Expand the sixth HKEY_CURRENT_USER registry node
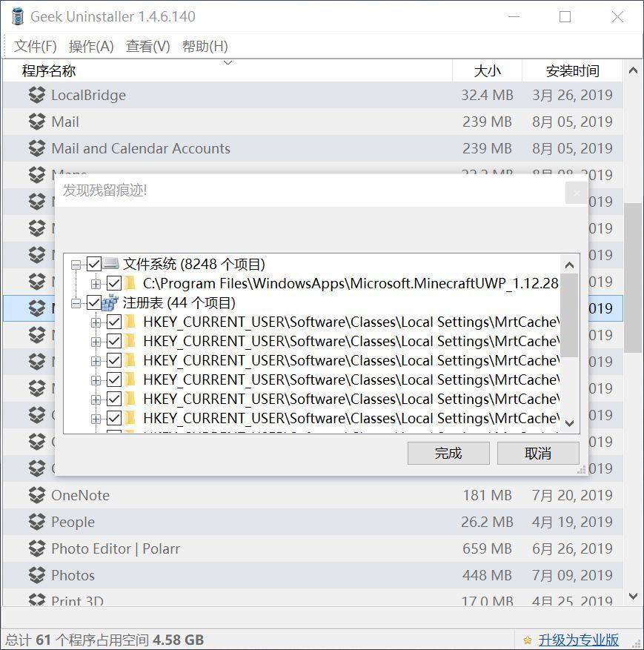 (96, 419)
